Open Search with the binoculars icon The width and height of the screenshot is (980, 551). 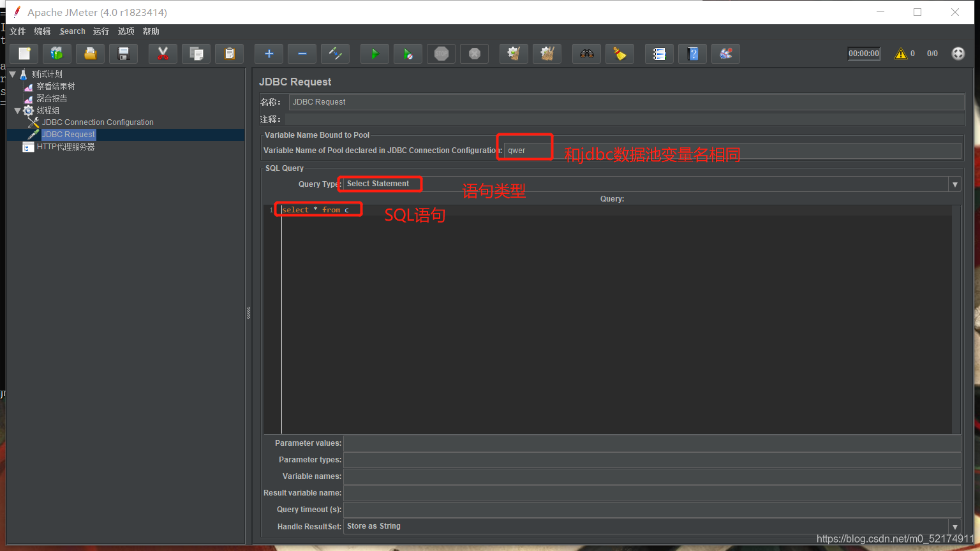click(586, 54)
